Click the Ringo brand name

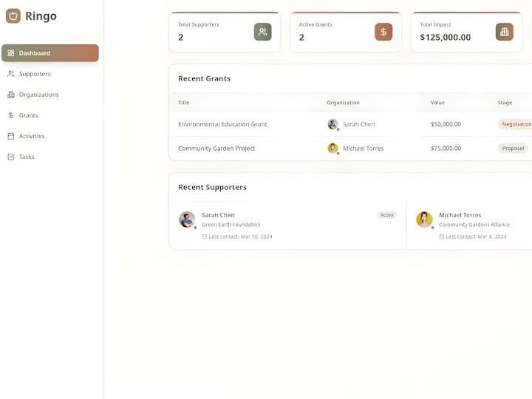coord(41,16)
